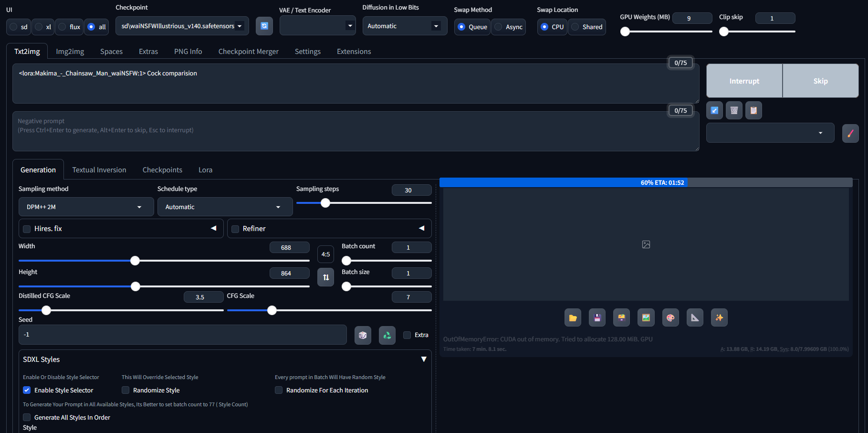Adjust the Clip skip slider
The image size is (868, 433).
pos(757,32)
